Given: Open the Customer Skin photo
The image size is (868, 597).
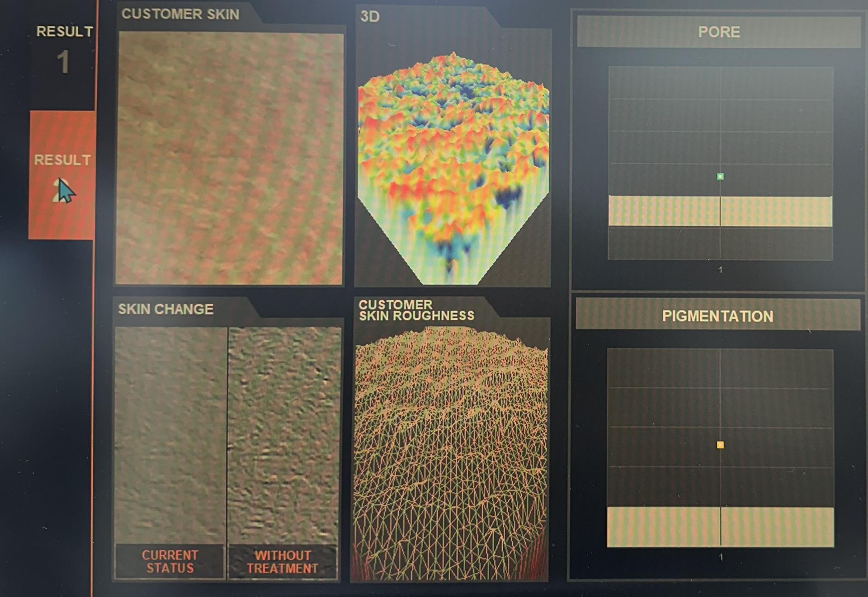Looking at the screenshot, I should [x=230, y=158].
